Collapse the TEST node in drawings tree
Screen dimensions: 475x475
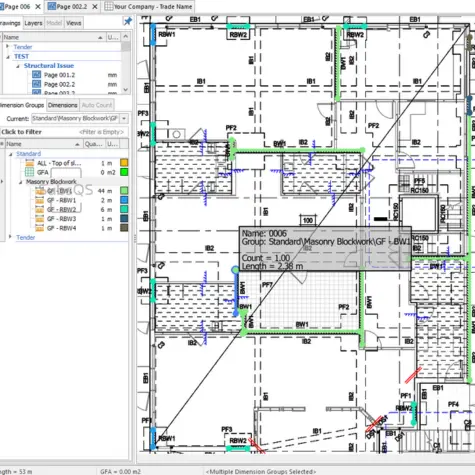pos(8,56)
